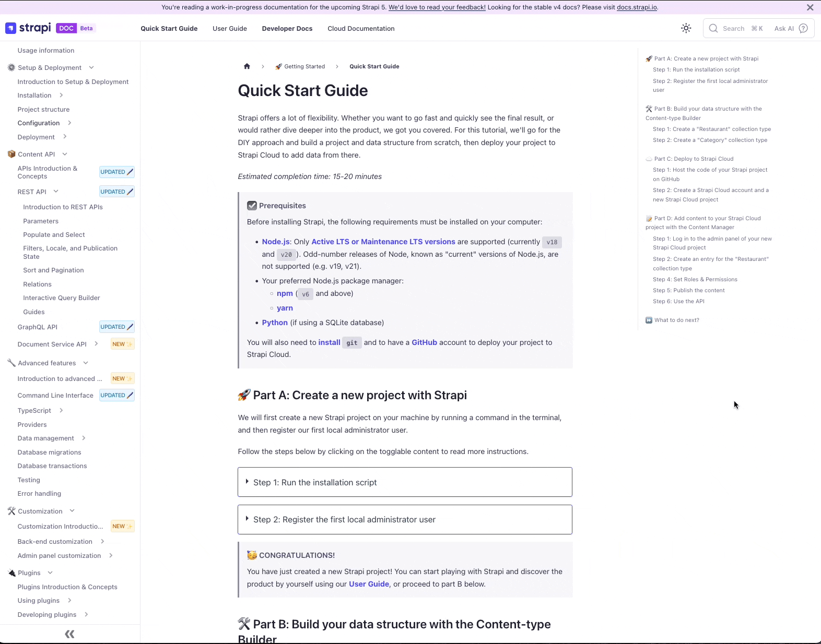
Task: Open the docs.strapi.io link in banner
Action: (x=637, y=7)
